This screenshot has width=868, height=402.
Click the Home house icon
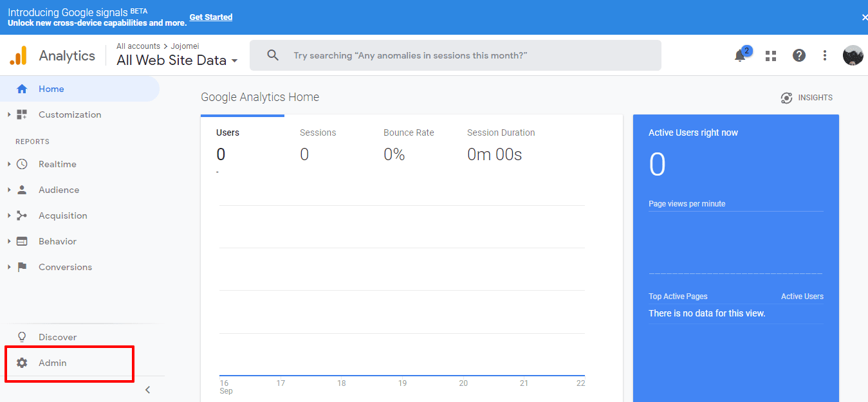coord(22,89)
